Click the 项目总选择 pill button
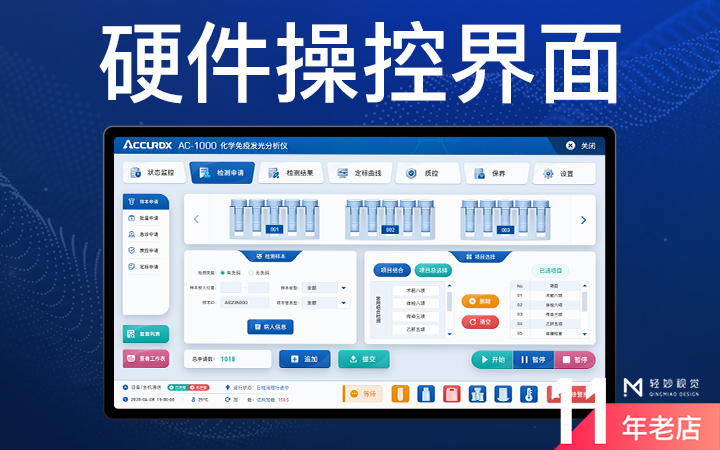 tap(433, 270)
